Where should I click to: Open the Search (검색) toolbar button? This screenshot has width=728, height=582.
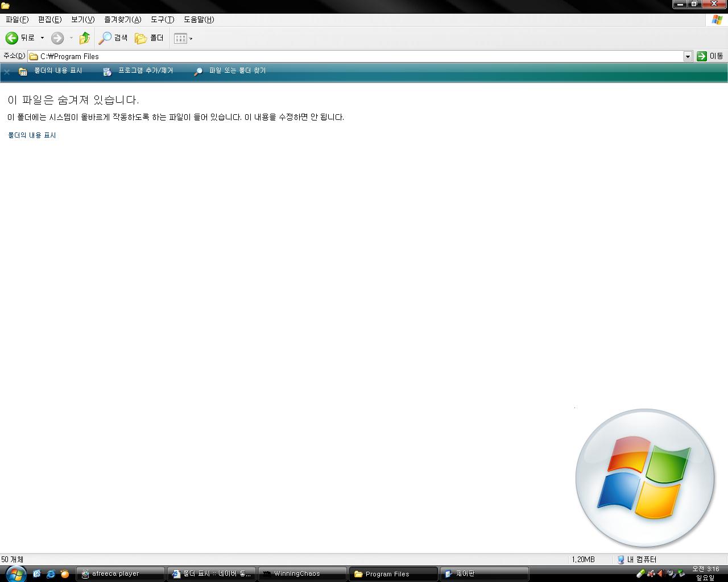pos(113,38)
